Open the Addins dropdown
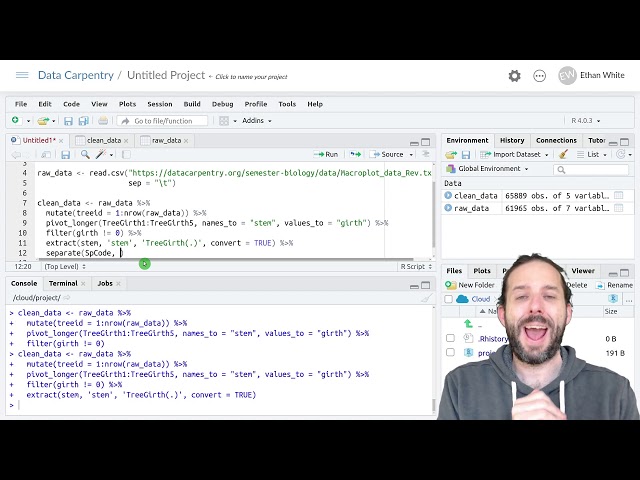The image size is (640, 480). pyautogui.click(x=257, y=121)
